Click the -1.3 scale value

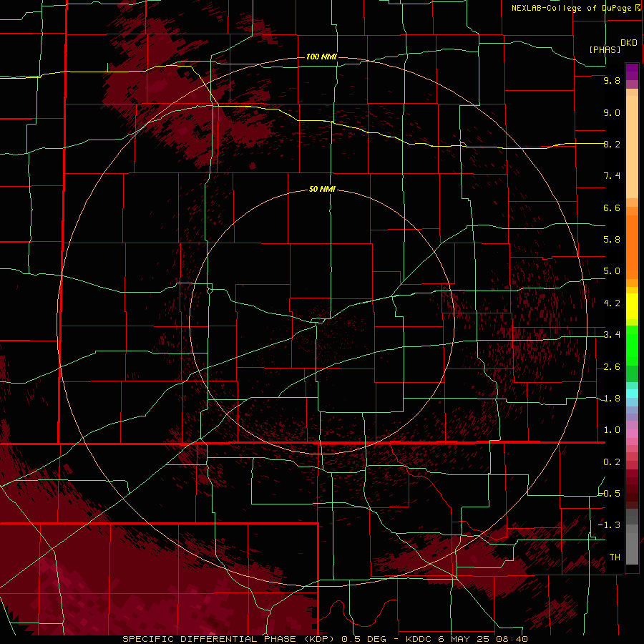coord(610,525)
